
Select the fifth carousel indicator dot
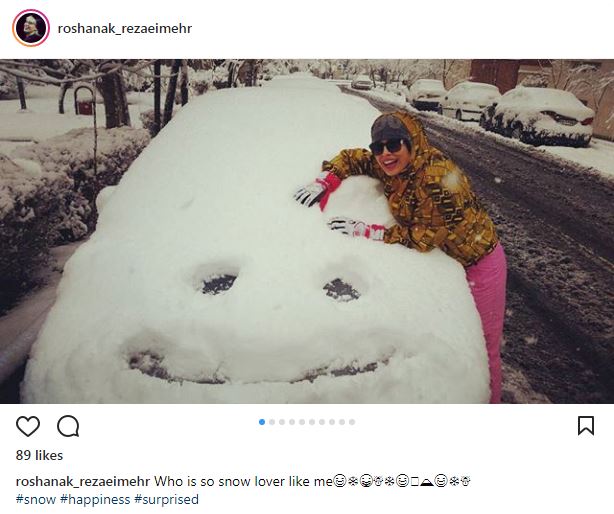302,422
